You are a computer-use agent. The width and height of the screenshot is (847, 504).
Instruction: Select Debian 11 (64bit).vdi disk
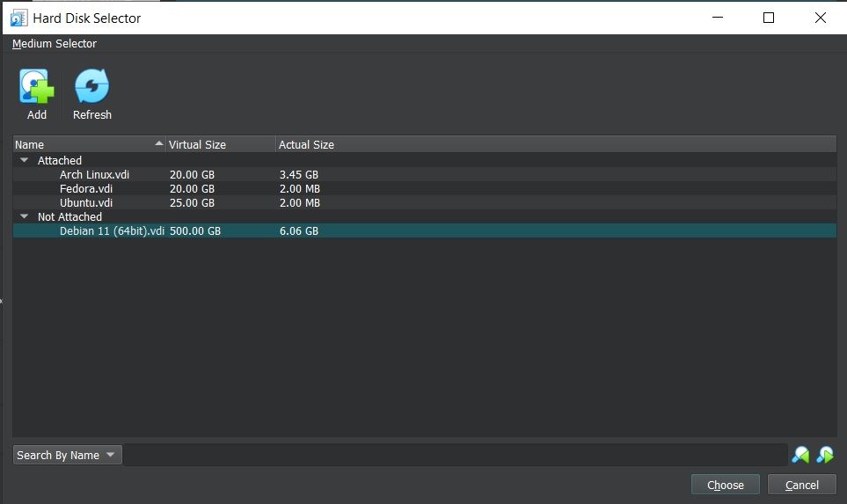pyautogui.click(x=112, y=231)
